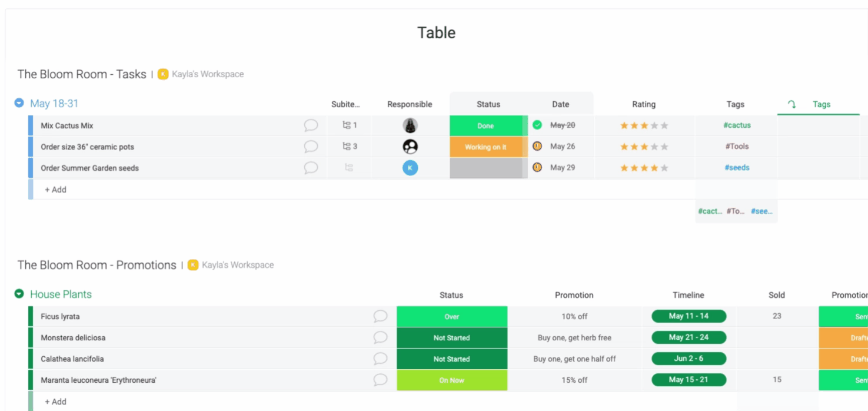Screen dimensions: 868x411
Task: Click deadline warning icon next to May 26
Action: 537,146
